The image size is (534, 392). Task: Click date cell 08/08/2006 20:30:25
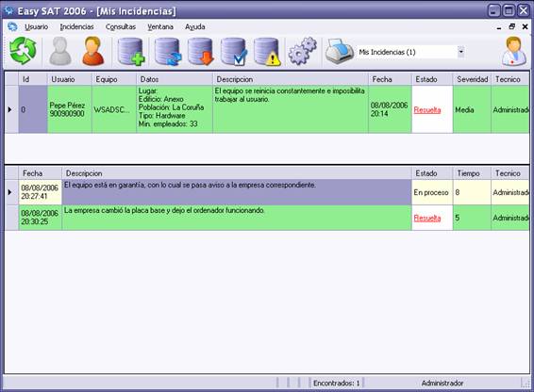pyautogui.click(x=41, y=218)
